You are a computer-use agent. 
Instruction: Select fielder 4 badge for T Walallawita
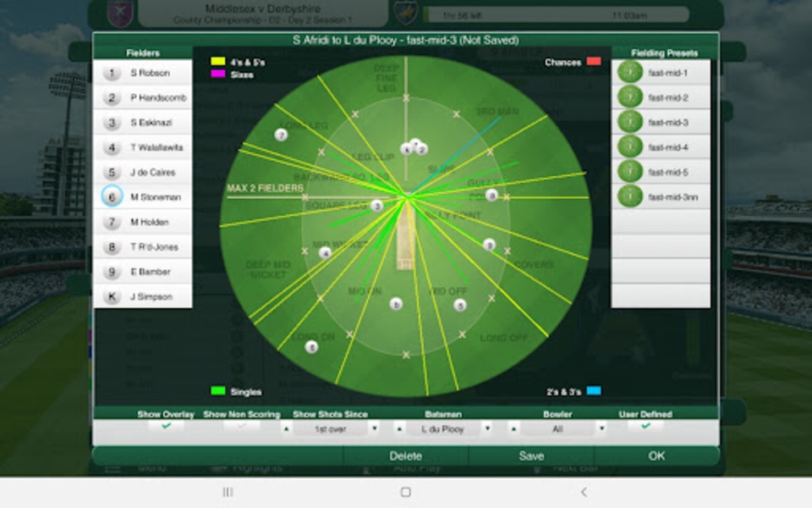[x=112, y=147]
